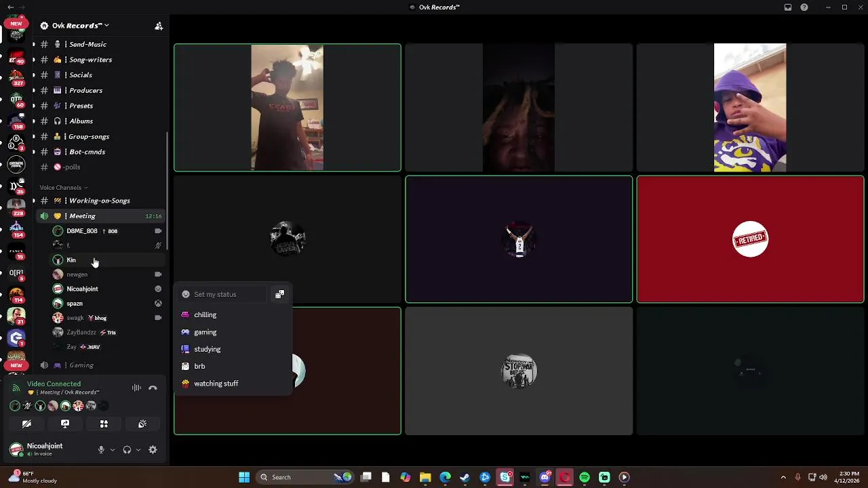Click the share your screen icon
Screen dimensions: 868x488
[65, 424]
